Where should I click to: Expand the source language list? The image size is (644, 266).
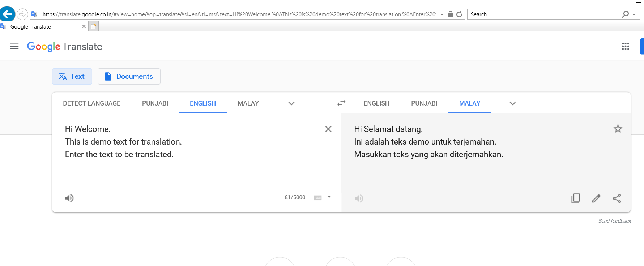click(x=291, y=103)
